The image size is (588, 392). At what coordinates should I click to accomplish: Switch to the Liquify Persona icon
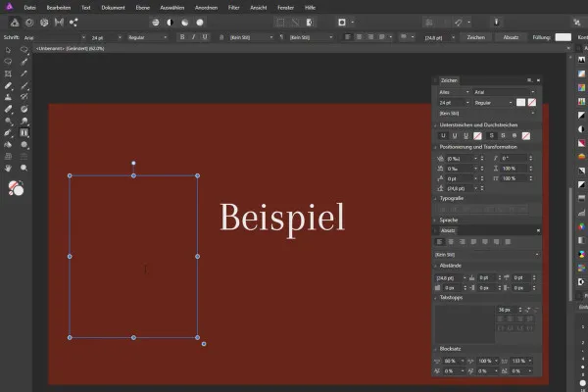[29, 23]
